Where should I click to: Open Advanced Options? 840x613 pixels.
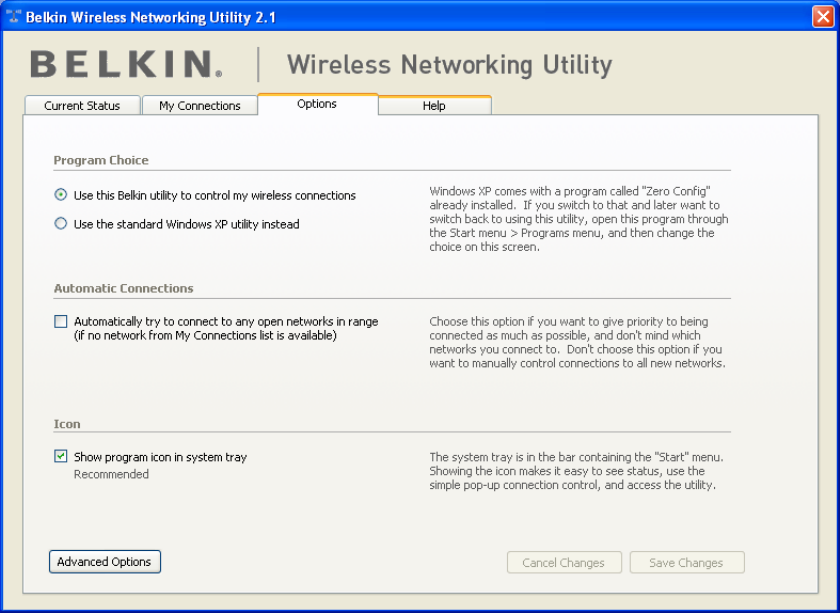[x=104, y=562]
